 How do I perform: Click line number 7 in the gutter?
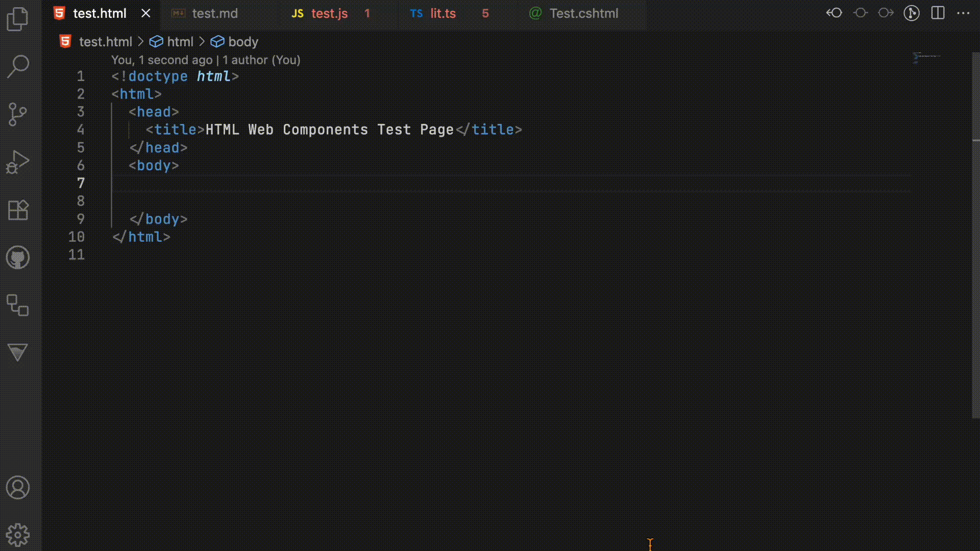(x=81, y=183)
